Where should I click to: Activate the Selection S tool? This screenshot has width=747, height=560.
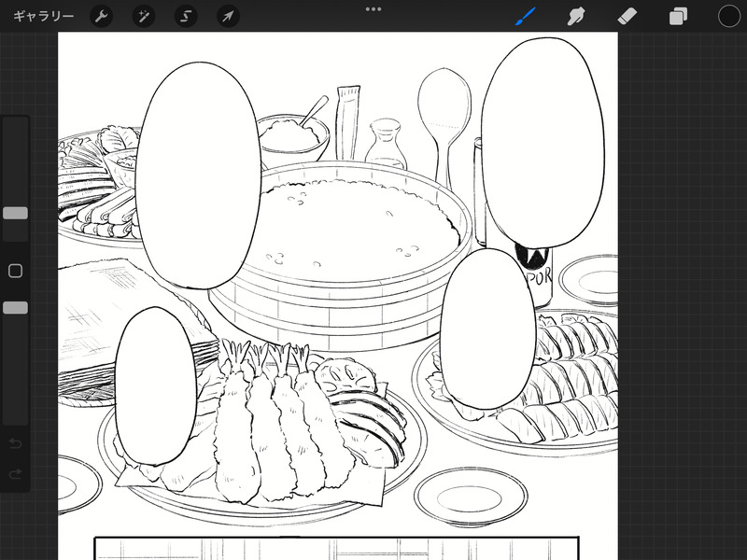pyautogui.click(x=186, y=16)
